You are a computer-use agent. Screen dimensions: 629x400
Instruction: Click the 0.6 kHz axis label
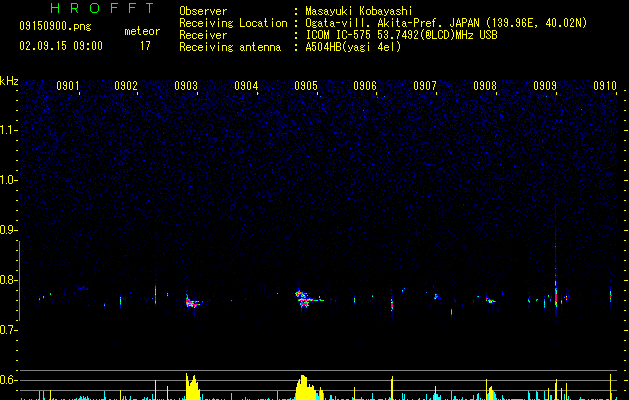click(x=9, y=380)
